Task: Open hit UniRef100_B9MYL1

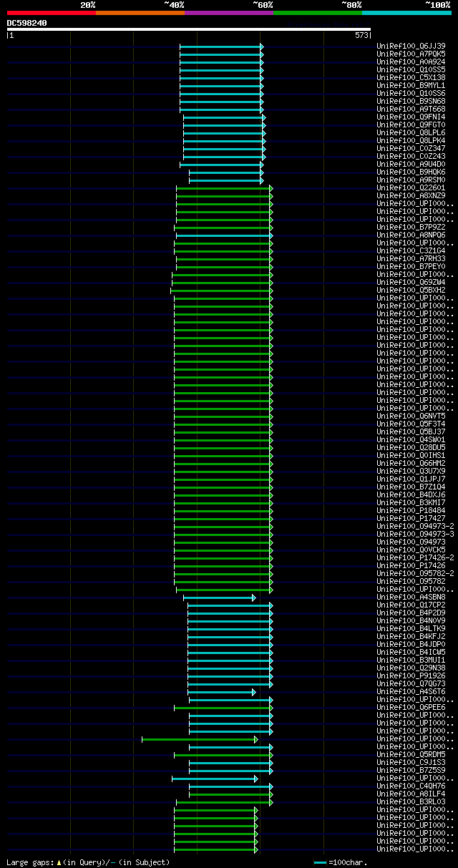Action: pos(411,85)
